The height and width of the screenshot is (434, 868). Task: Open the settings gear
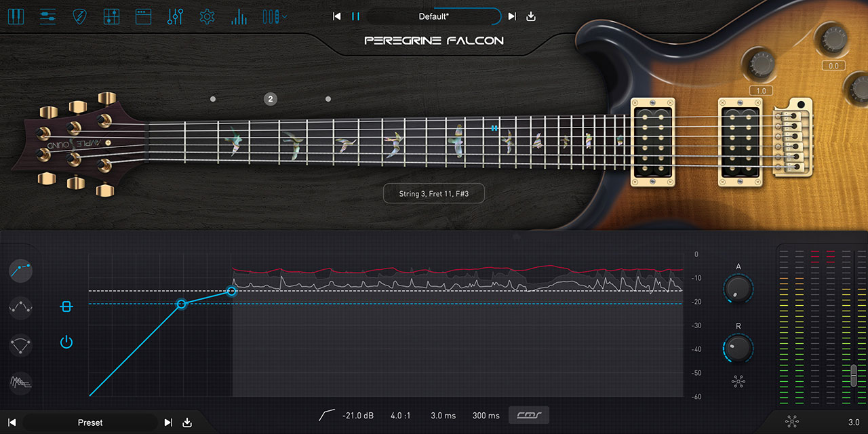pos(207,16)
